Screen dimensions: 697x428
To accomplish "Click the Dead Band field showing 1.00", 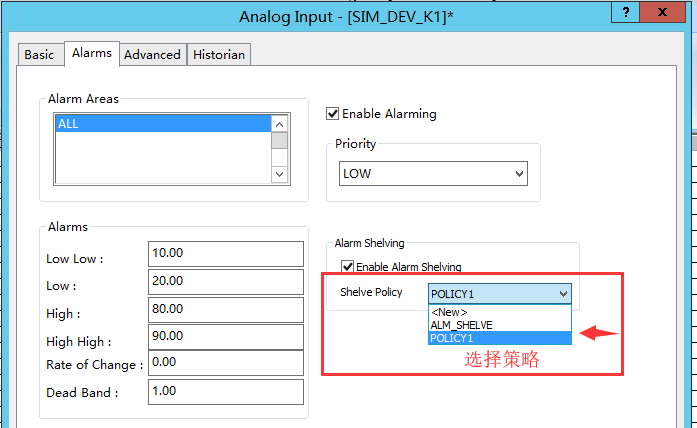I will coord(226,392).
